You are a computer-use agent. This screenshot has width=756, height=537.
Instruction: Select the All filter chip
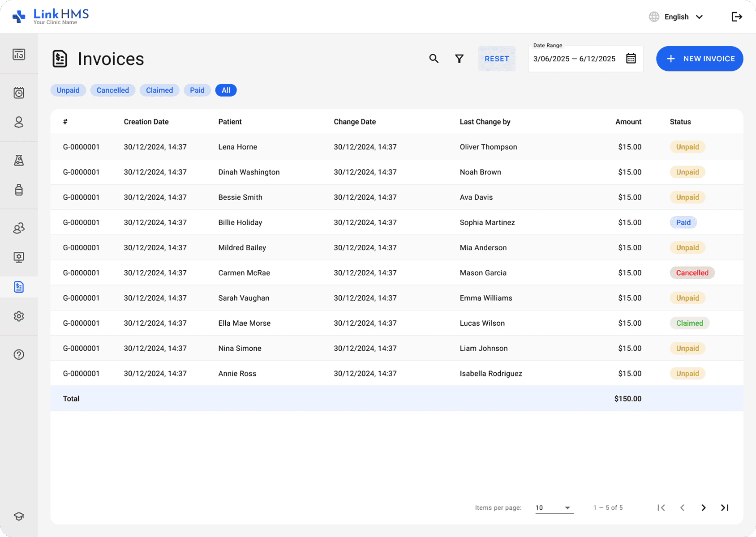click(x=226, y=90)
